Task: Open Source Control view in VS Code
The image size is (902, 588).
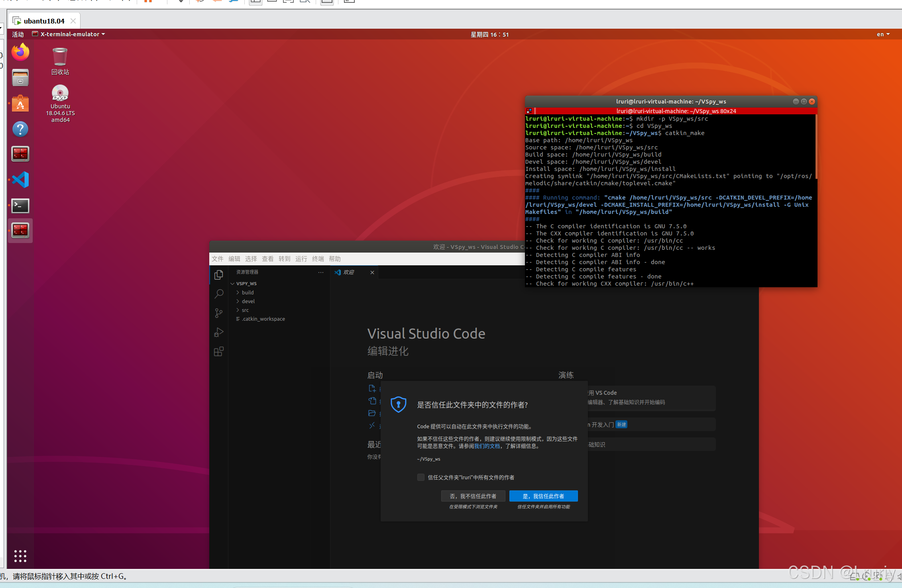Action: 219,313
